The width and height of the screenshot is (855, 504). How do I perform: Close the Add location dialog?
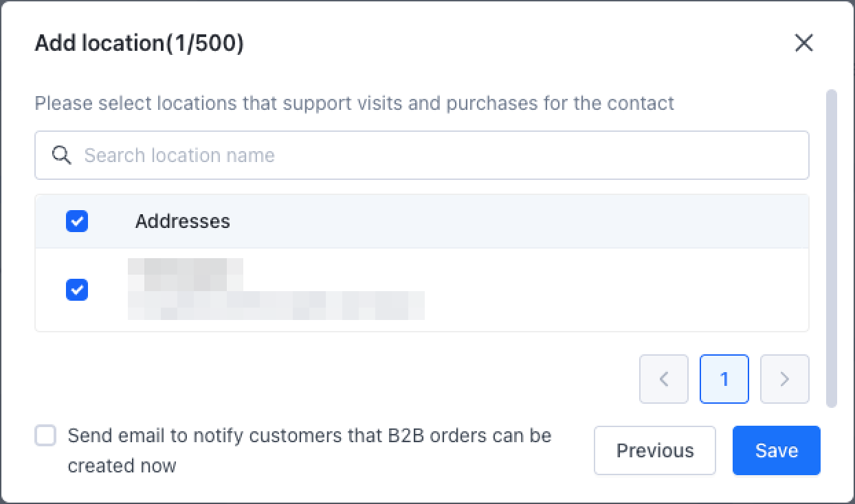click(803, 43)
